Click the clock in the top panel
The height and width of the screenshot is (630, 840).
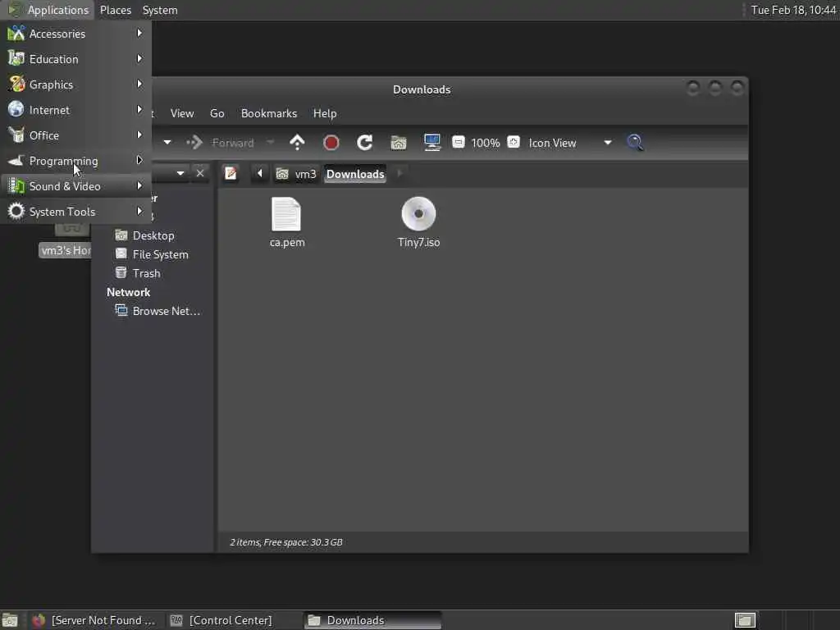click(793, 10)
